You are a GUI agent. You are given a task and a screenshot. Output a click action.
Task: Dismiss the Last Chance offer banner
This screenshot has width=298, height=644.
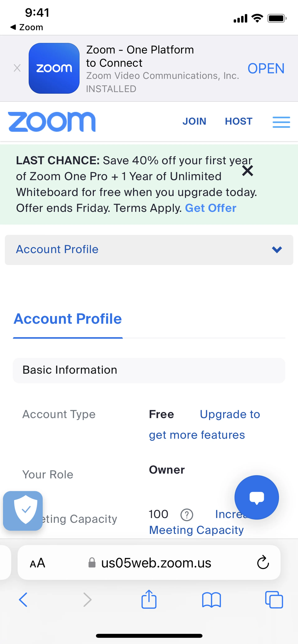pyautogui.click(x=247, y=171)
